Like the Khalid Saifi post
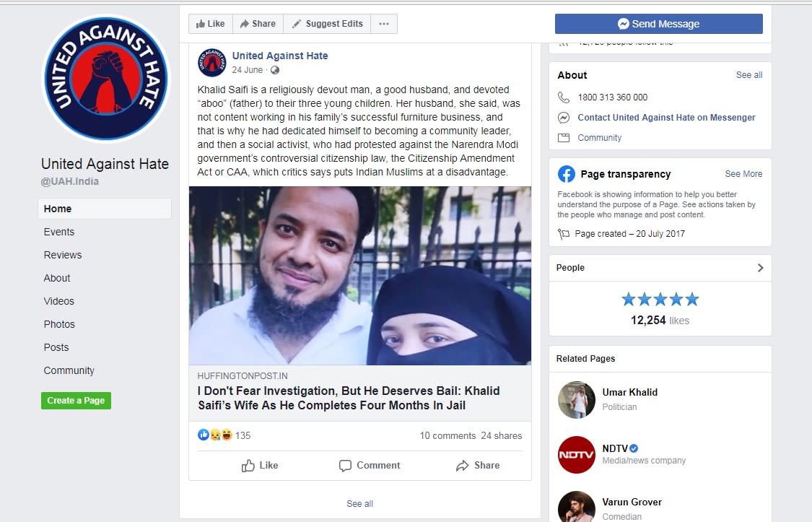The width and height of the screenshot is (812, 522). coord(260,466)
